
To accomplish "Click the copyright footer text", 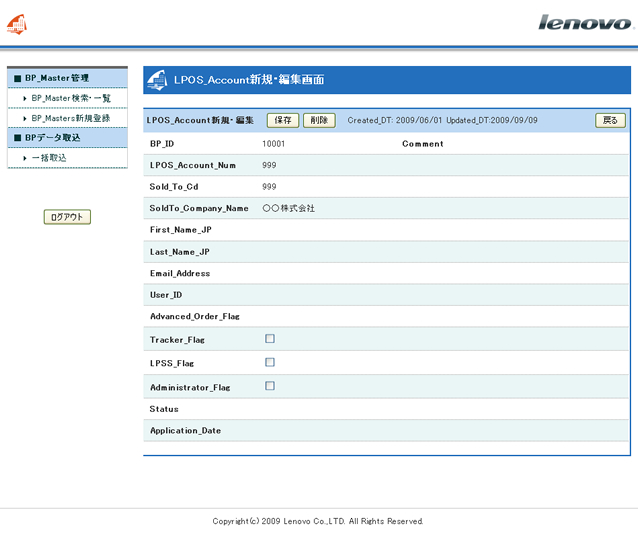I will [x=318, y=521].
